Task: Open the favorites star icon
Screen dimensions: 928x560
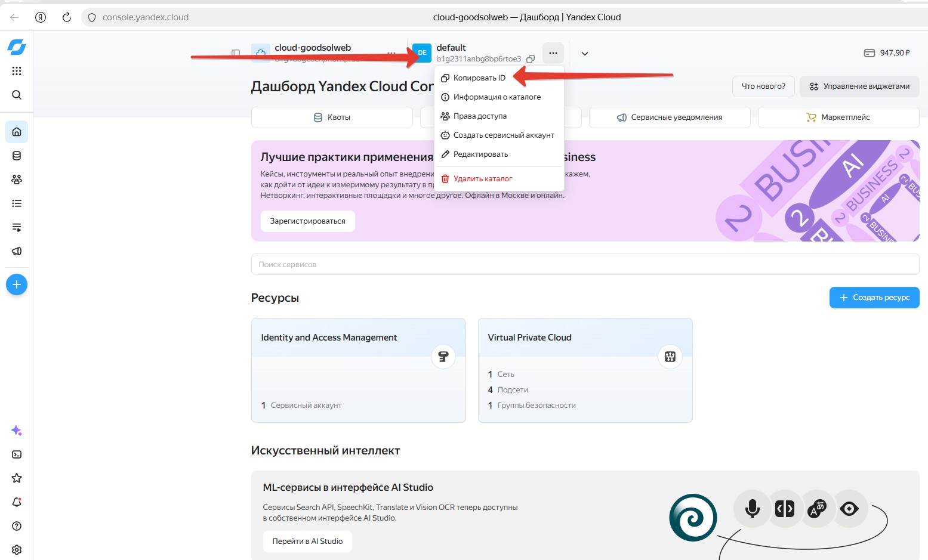Action: (x=17, y=478)
